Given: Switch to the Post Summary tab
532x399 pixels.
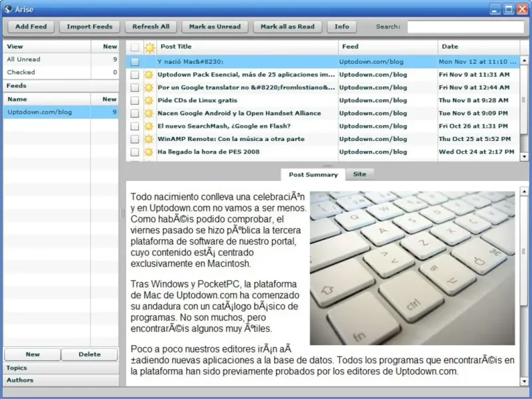Looking at the screenshot, I should pyautogui.click(x=313, y=175).
